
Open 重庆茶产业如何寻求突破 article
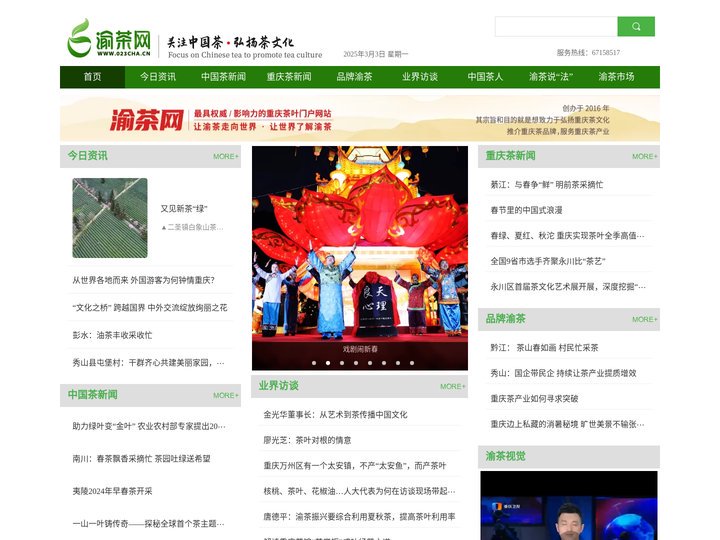coord(534,399)
